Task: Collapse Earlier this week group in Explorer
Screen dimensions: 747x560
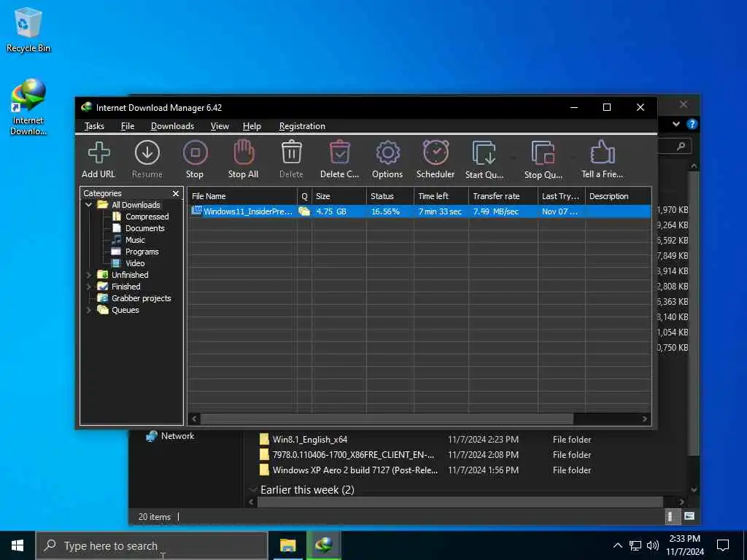Action: point(253,489)
